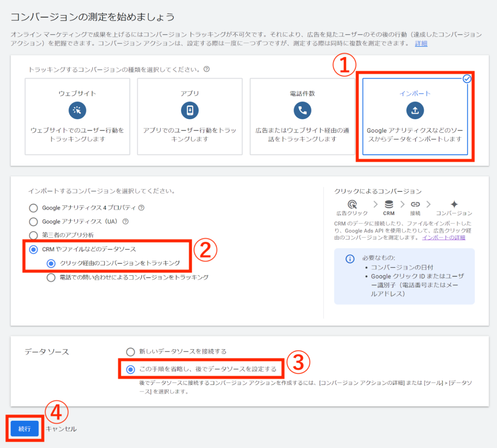Select the ウェブサイト conversion type card

point(77,116)
